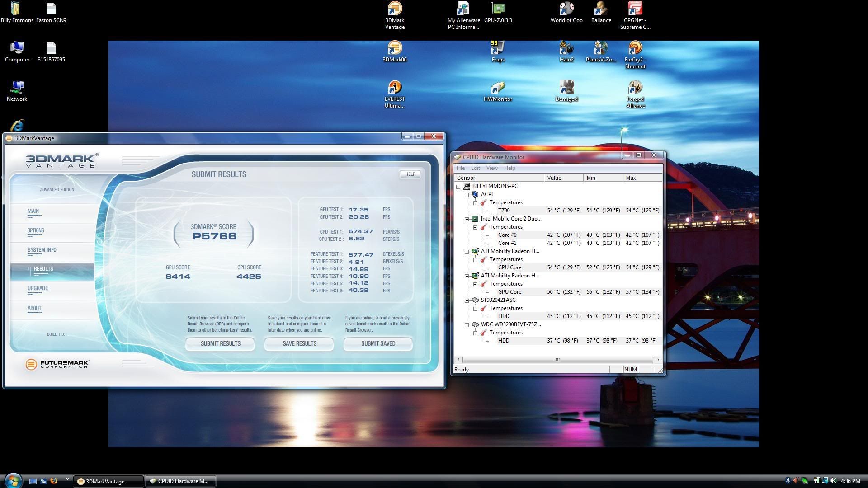
Task: Collapse Temperatures under ACPI
Action: tap(475, 202)
